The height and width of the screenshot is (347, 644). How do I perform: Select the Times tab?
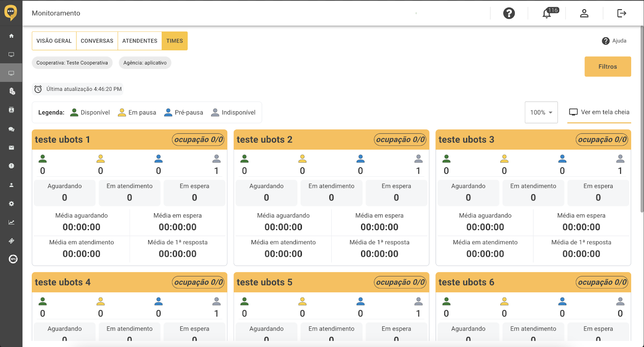pyautogui.click(x=175, y=41)
